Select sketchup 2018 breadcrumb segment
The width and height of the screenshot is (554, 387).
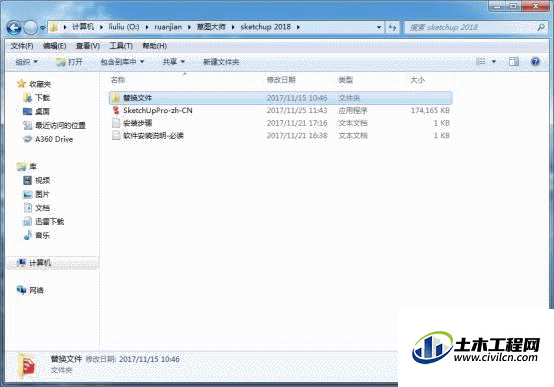point(266,27)
